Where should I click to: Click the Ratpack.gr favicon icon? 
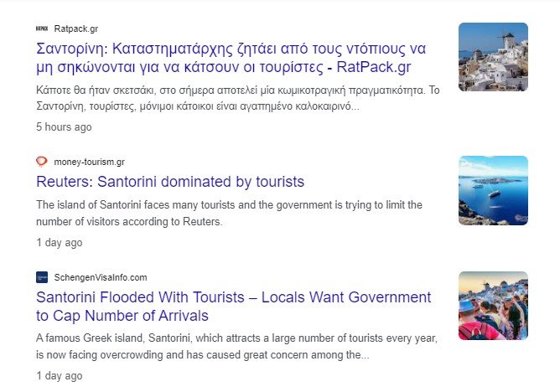coord(42,28)
